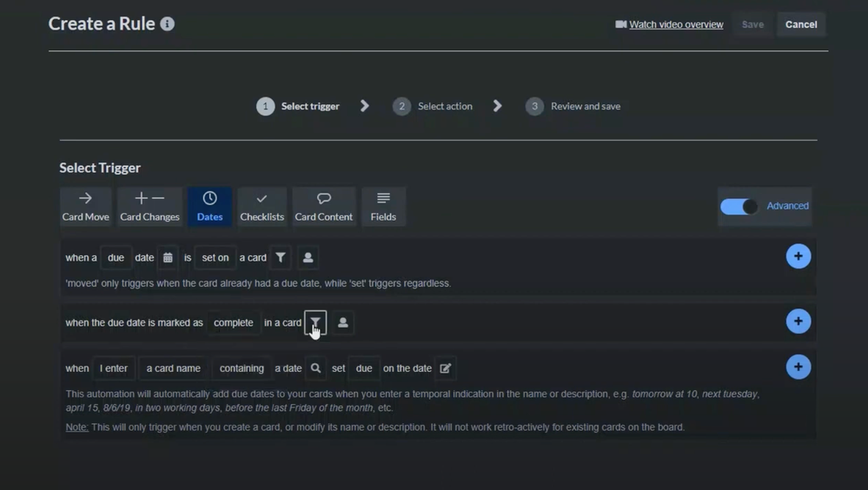This screenshot has width=868, height=490.
Task: Go to step 2 Select action
Action: pos(433,106)
